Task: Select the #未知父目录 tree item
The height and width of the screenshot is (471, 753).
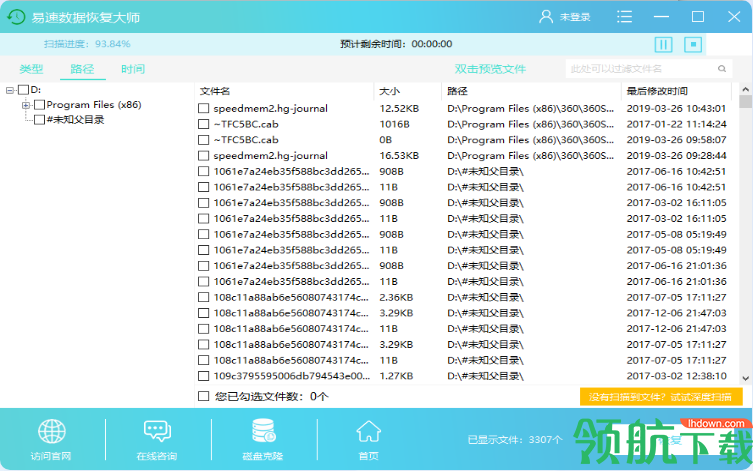Action: coord(75,120)
